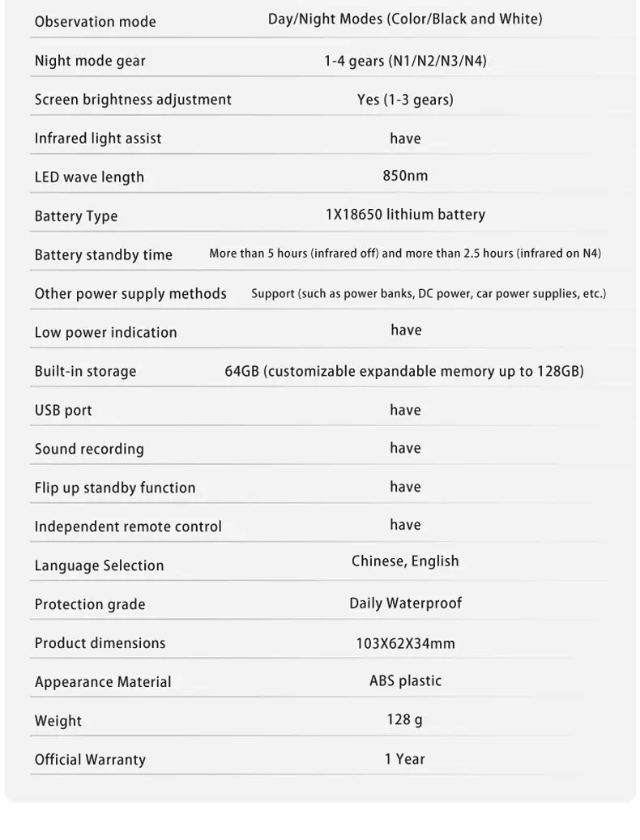
Task: Select the Chinese, English language value
Action: (x=405, y=561)
